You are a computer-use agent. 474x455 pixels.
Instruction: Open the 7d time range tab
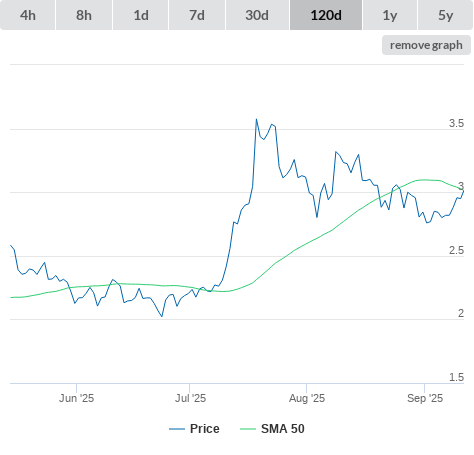pos(197,15)
